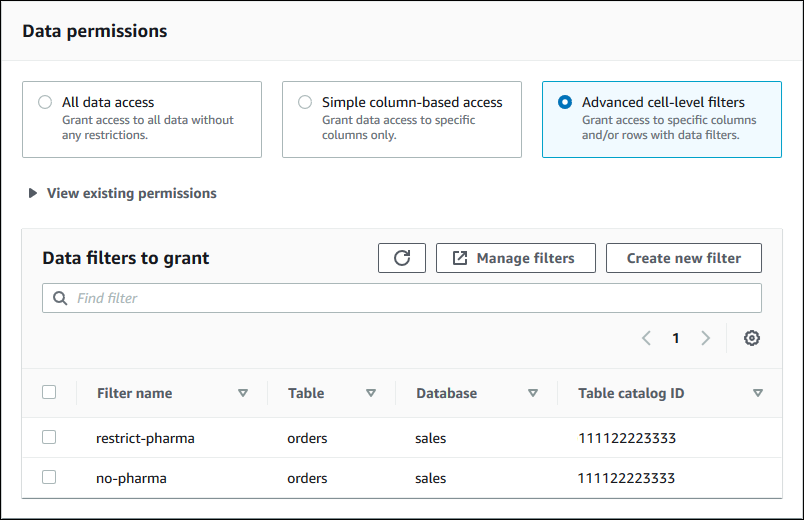Check the no-pharma filter checkbox
The image size is (804, 520).
[x=49, y=477]
